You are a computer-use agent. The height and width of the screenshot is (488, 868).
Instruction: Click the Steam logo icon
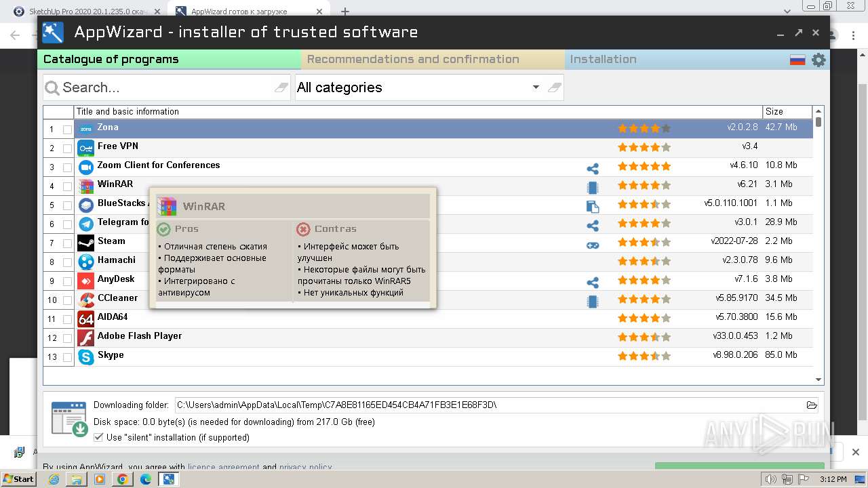pos(85,243)
